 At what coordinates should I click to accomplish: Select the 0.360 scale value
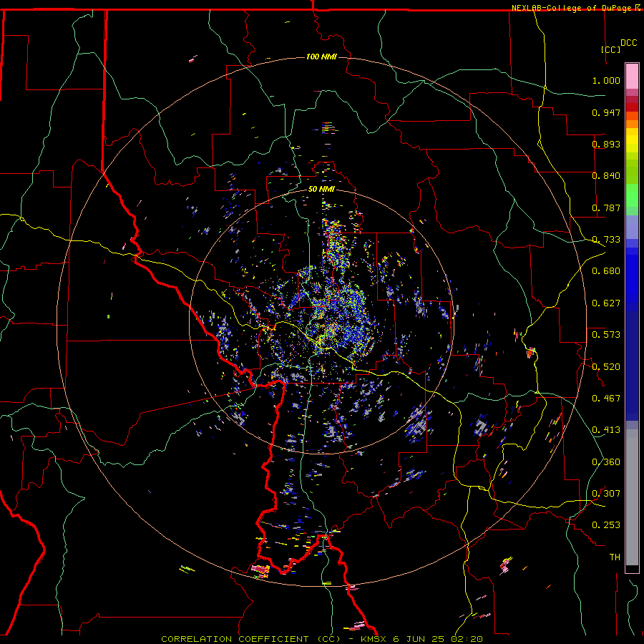(606, 462)
